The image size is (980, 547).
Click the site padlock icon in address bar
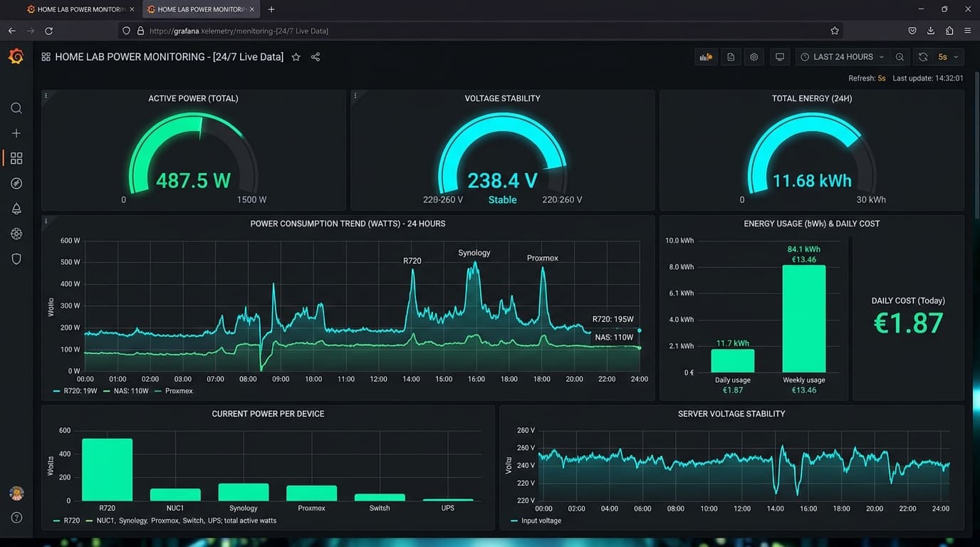click(140, 31)
